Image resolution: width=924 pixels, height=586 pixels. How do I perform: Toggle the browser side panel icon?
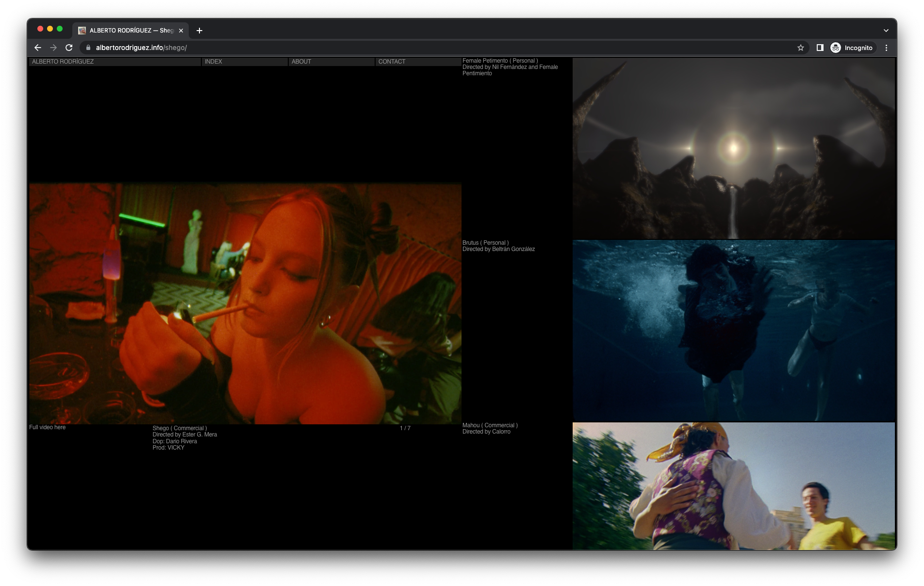pos(820,48)
